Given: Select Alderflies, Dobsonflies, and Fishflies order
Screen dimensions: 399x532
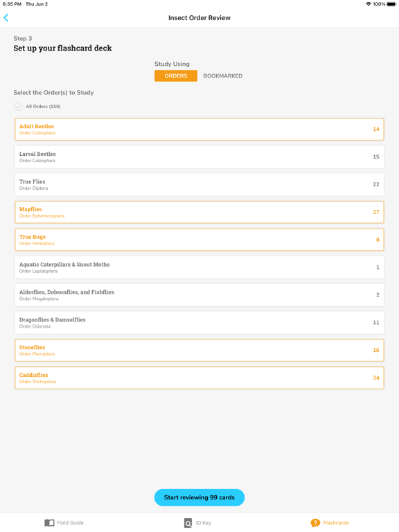Looking at the screenshot, I should point(199,295).
